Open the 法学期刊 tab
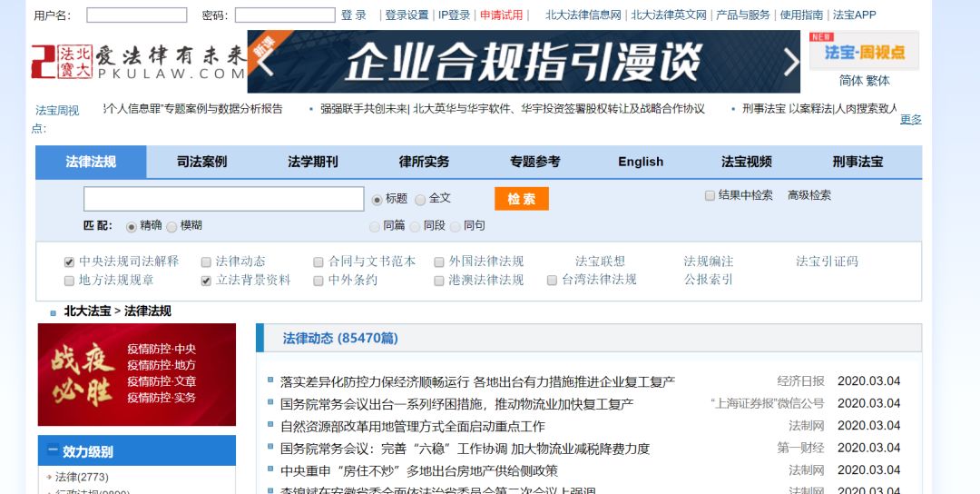Viewport: 980px width, 494px height. click(312, 162)
